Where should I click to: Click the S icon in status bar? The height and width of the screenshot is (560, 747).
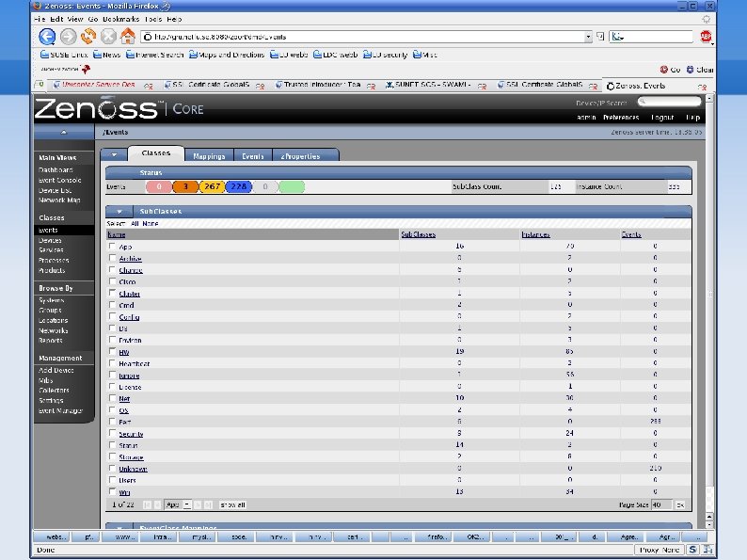(692, 550)
